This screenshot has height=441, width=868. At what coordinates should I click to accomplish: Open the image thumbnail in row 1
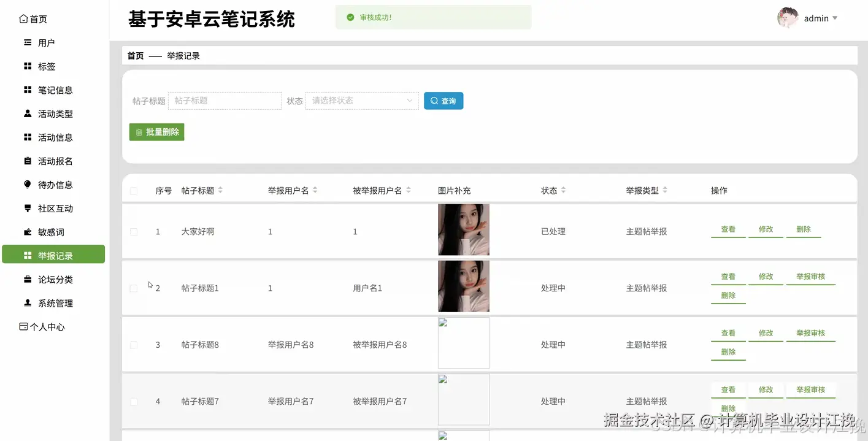463,229
